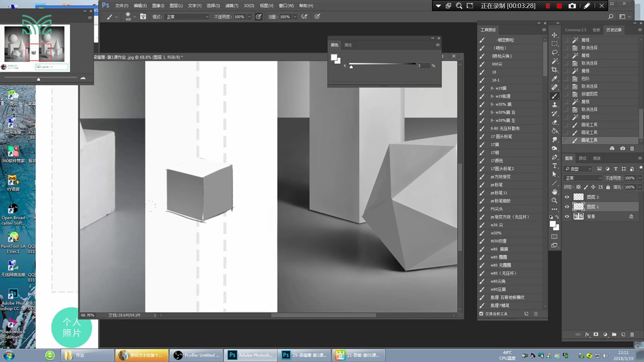Switch to the 通道 tab
644x362 pixels.
tap(597, 158)
